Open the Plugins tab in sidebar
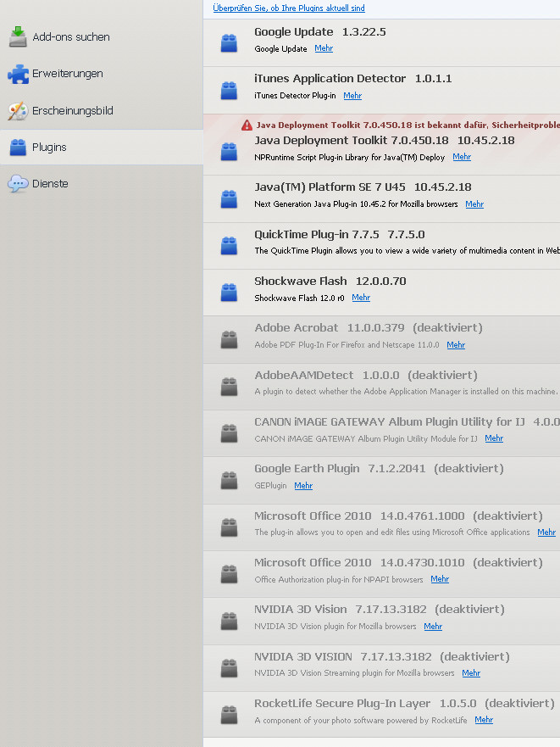560x747 pixels. point(49,148)
